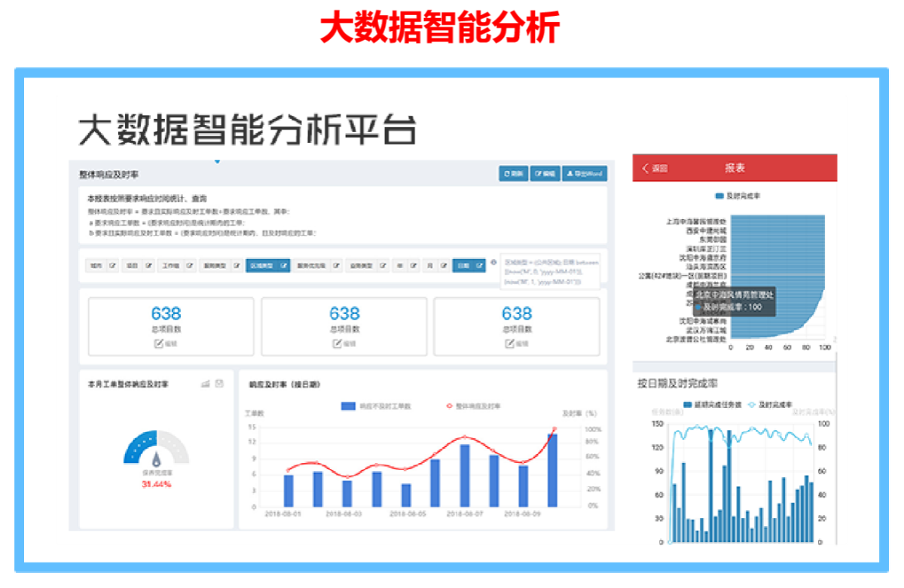Click the info icon after the filter row
The image size is (904, 588).
pos(493,263)
